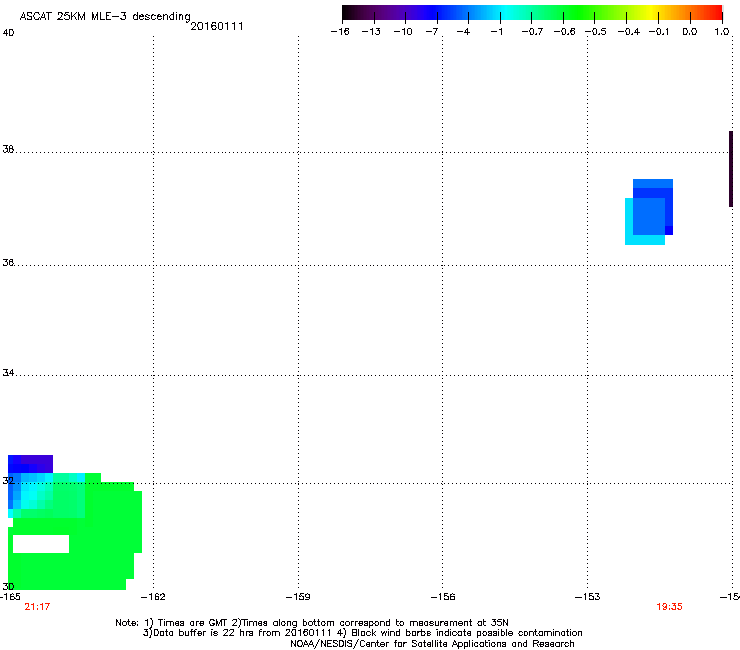Click colorbar label -0.7
Image resolution: width=740 pixels, height=650 pixels.
point(532,32)
